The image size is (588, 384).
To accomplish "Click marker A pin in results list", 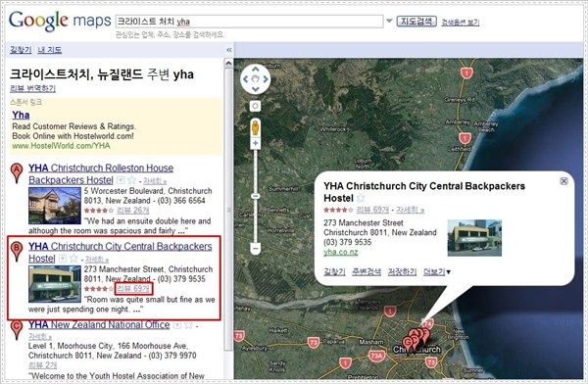I will (16, 172).
